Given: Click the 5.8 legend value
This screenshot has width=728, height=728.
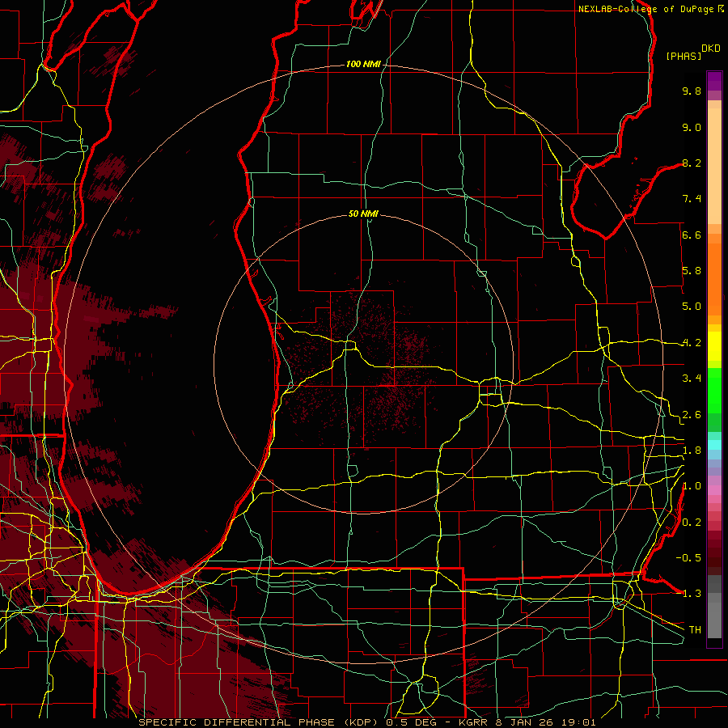Looking at the screenshot, I should 692,271.
